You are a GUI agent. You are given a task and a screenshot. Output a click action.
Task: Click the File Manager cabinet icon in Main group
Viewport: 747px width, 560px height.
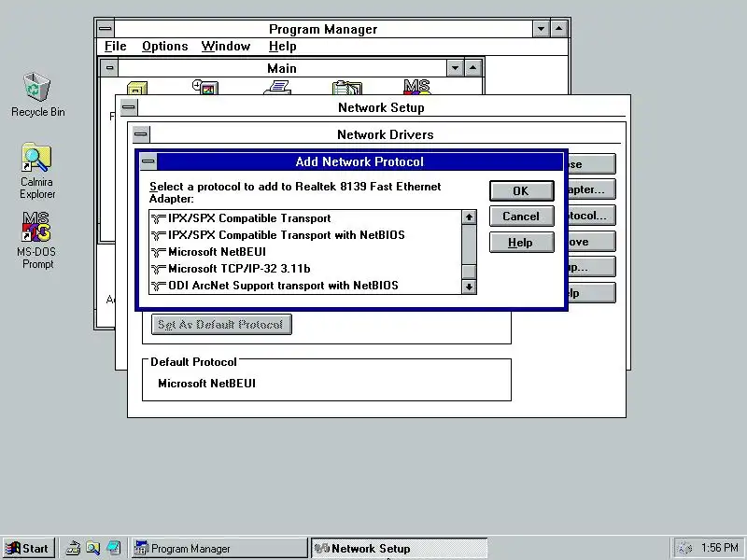click(x=137, y=88)
